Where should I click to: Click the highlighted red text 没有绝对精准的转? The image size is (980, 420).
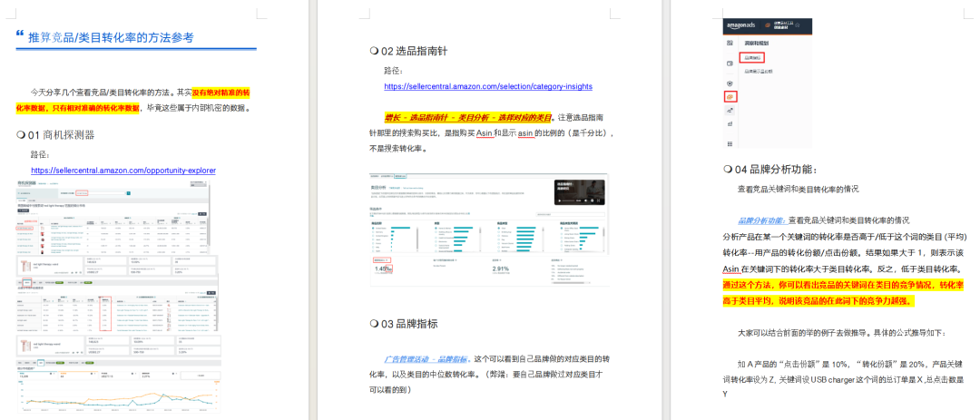tap(221, 93)
